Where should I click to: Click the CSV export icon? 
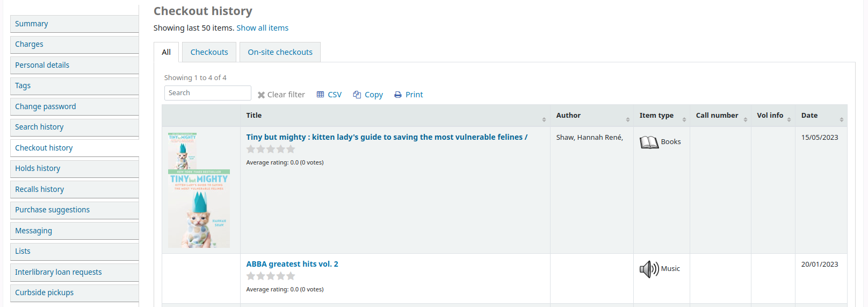click(320, 95)
